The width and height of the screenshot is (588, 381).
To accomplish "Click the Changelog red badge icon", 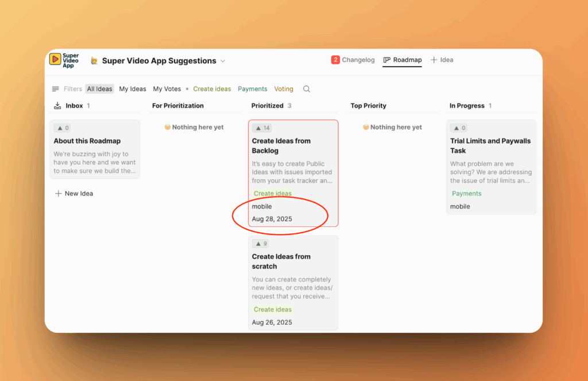I will (335, 60).
